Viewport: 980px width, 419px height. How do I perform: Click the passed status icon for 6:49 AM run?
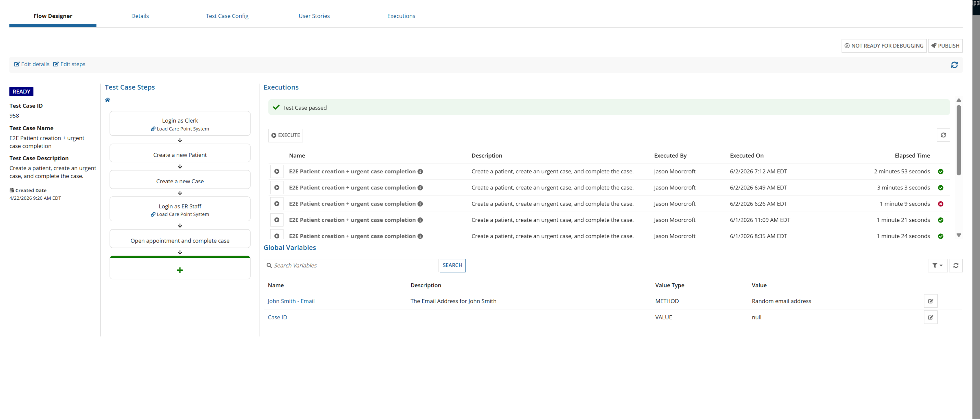[940, 188]
